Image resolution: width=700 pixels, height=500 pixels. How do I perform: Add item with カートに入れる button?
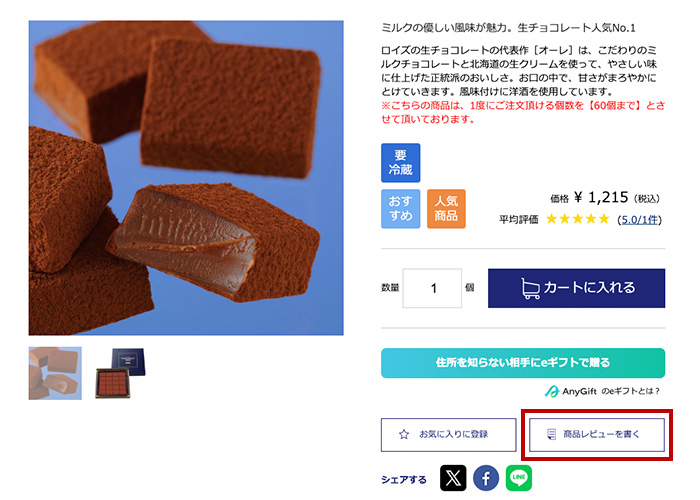pyautogui.click(x=576, y=288)
